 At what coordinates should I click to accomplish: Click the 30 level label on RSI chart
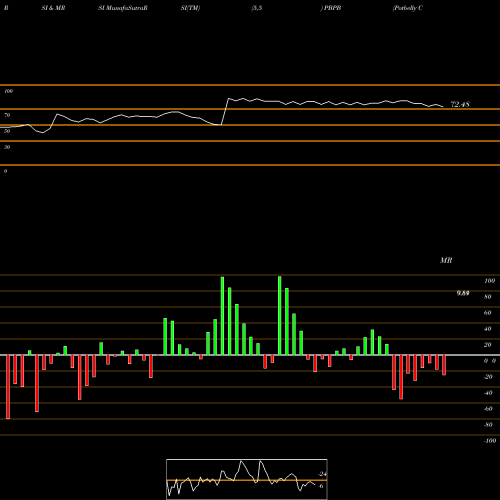7,147
